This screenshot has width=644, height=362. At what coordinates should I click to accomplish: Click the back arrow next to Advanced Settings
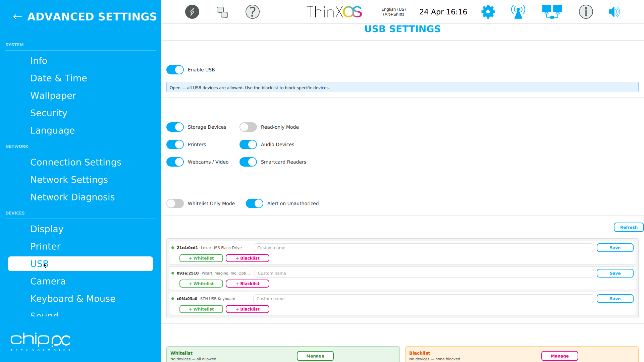17,17
